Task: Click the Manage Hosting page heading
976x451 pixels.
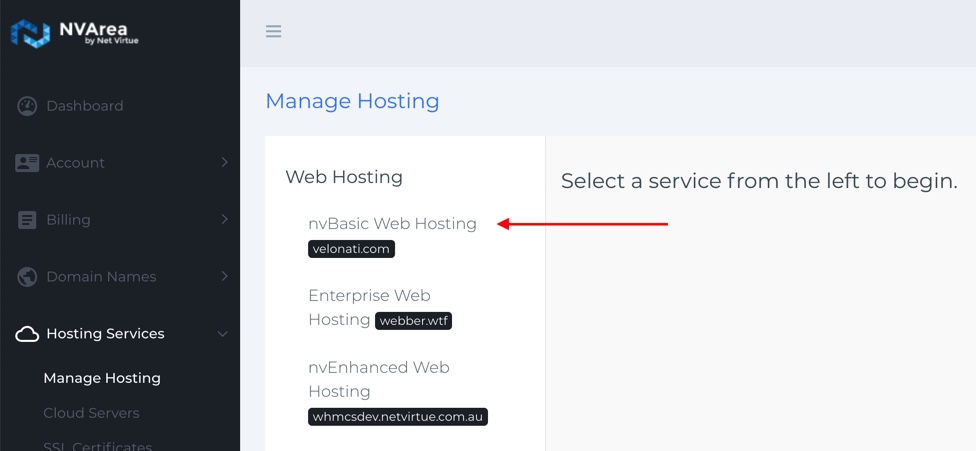Action: coord(352,101)
